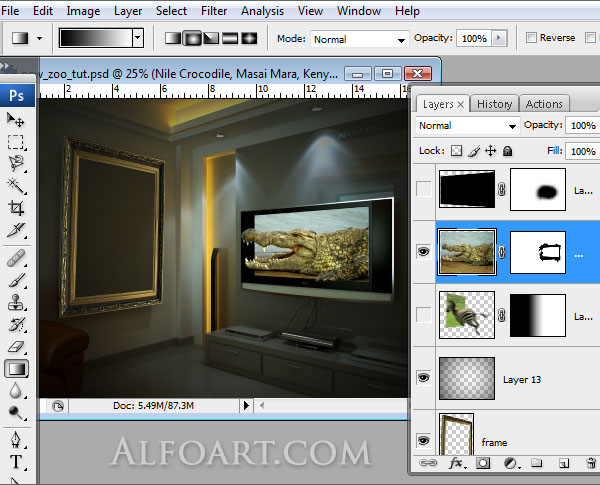Open the gradient Mode dropdown

tap(358, 38)
